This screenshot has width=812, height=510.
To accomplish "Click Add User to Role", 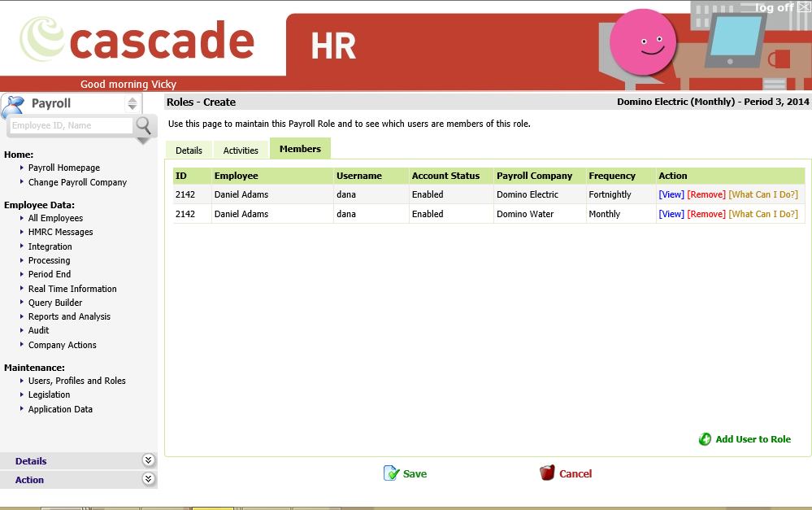I will pos(753,439).
